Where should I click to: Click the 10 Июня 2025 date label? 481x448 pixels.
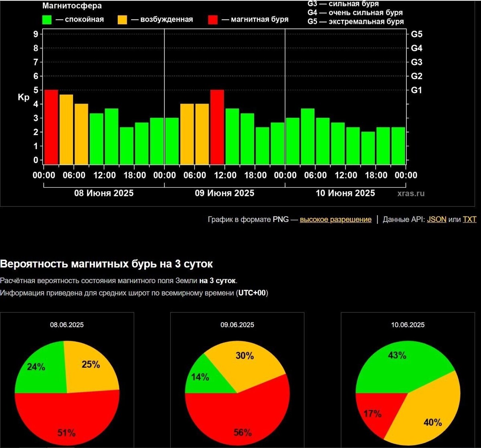click(x=345, y=193)
